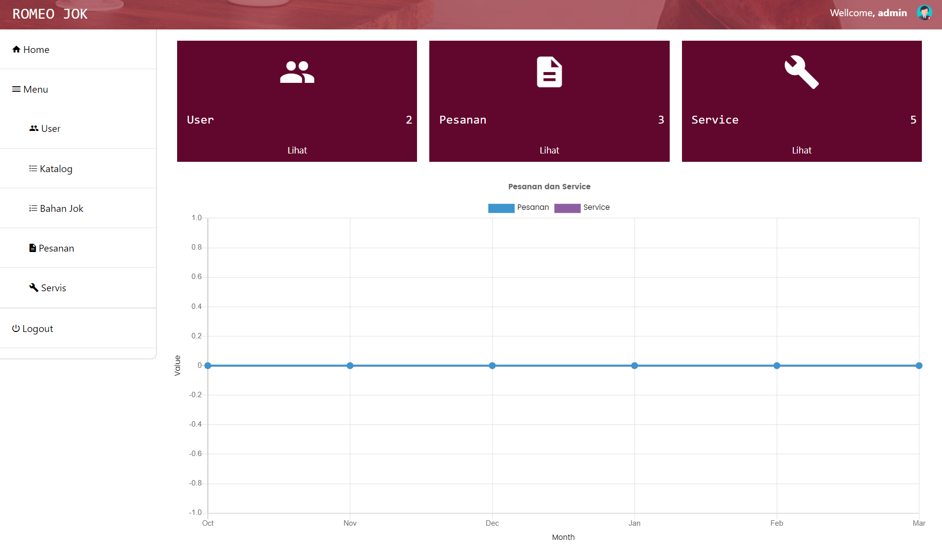
Task: Open the Katalog menu item
Action: tap(56, 169)
